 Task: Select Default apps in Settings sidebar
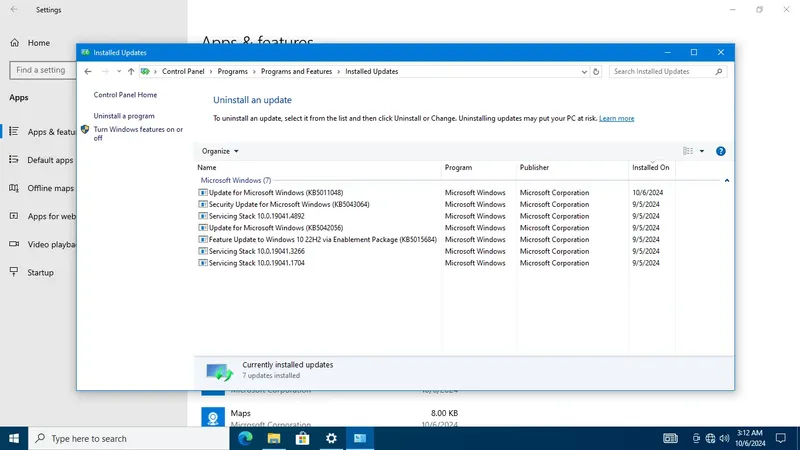(x=50, y=160)
